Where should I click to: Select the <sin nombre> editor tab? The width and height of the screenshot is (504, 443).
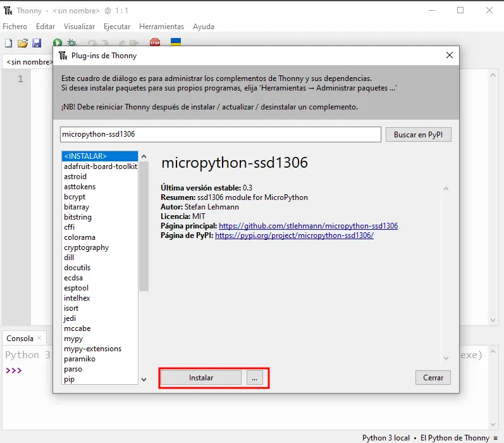(x=29, y=62)
